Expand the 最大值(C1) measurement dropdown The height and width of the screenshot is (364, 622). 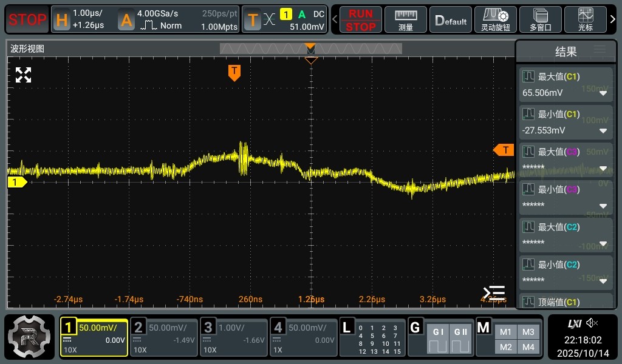(x=603, y=93)
